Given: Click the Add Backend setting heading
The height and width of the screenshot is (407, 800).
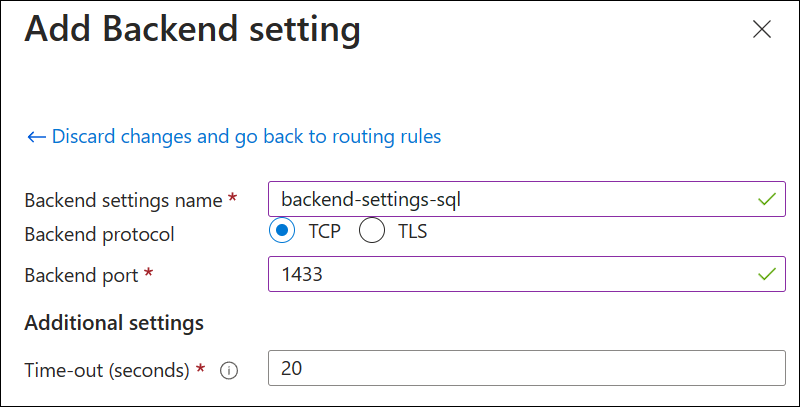Looking at the screenshot, I should [x=192, y=29].
